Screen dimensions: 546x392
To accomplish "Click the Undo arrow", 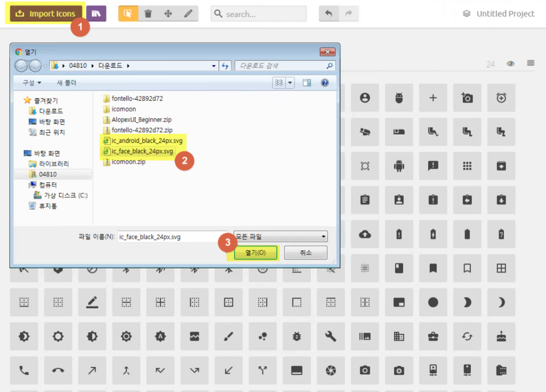I will (x=329, y=14).
